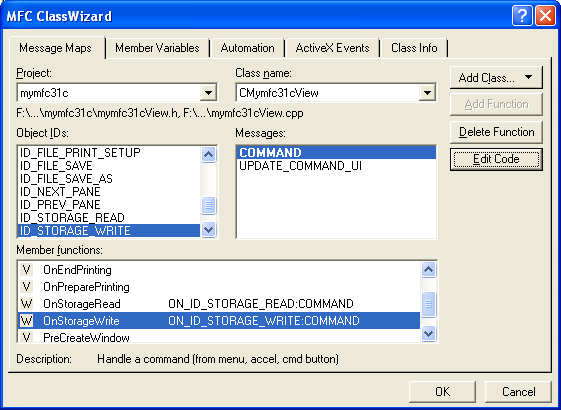The width and height of the screenshot is (561, 410).
Task: Click the Edit Code button
Action: (x=496, y=159)
